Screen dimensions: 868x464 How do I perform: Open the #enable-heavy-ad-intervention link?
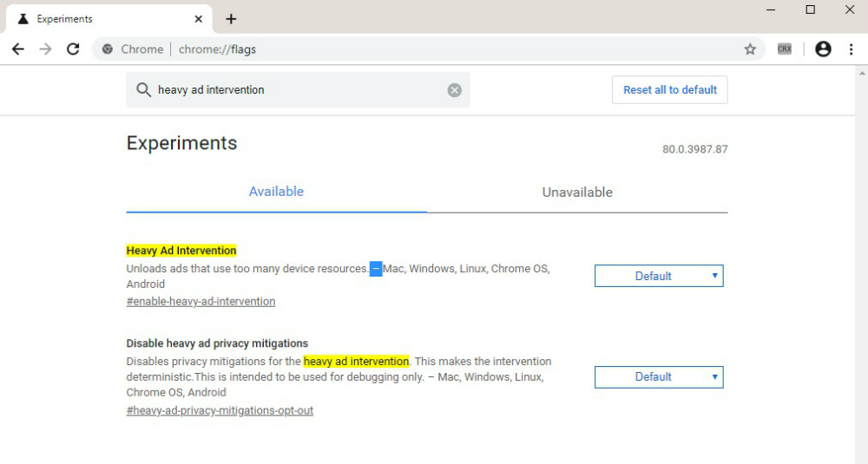coord(201,302)
